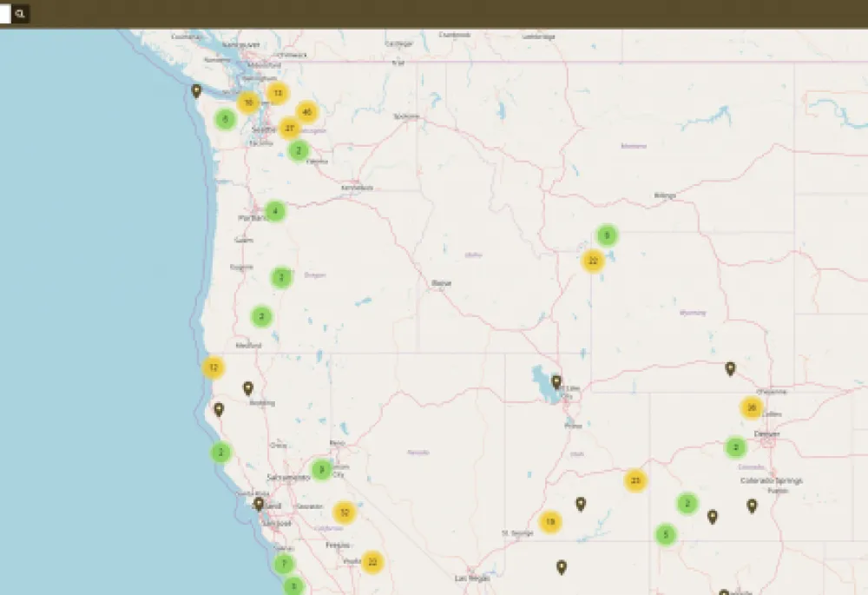Expand the green cluster near Carson City
The width and height of the screenshot is (868, 595).
click(321, 470)
